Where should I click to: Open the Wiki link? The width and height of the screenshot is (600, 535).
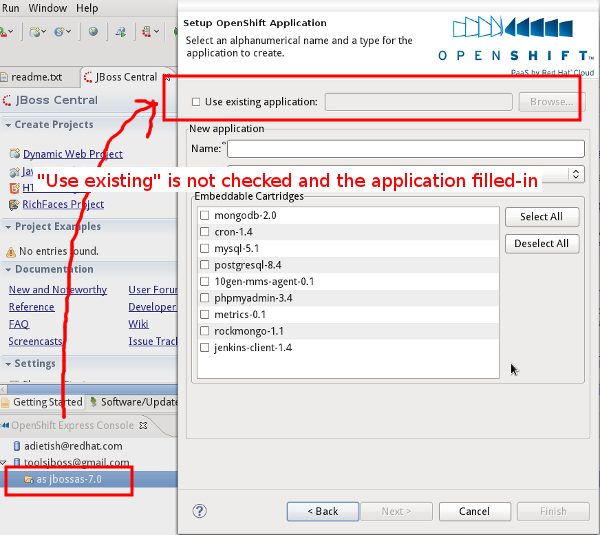tap(139, 324)
